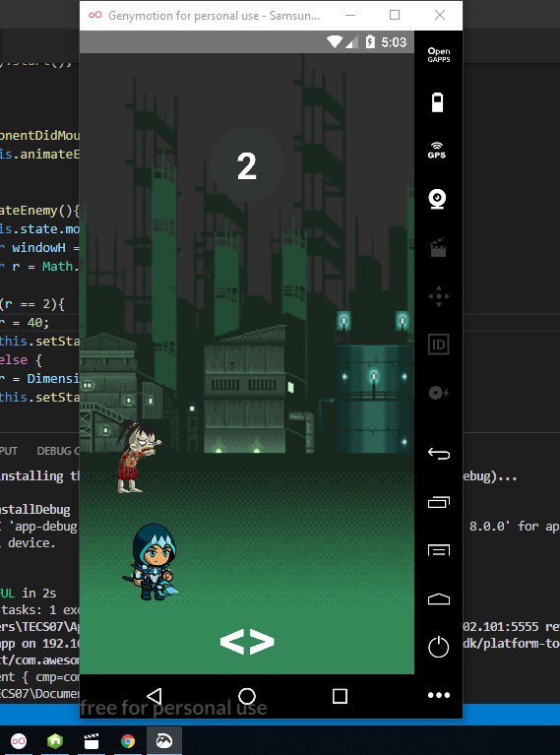Open Google Chrome from the taskbar
Image resolution: width=560 pixels, height=755 pixels.
128,740
